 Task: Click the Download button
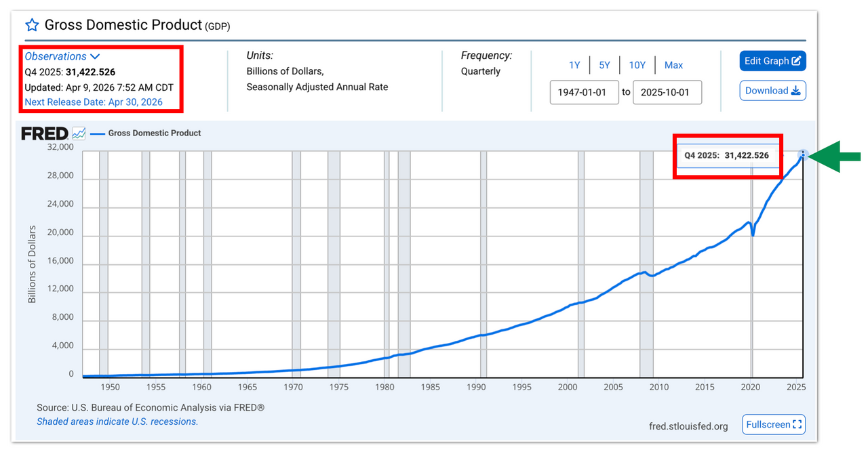pyautogui.click(x=772, y=91)
